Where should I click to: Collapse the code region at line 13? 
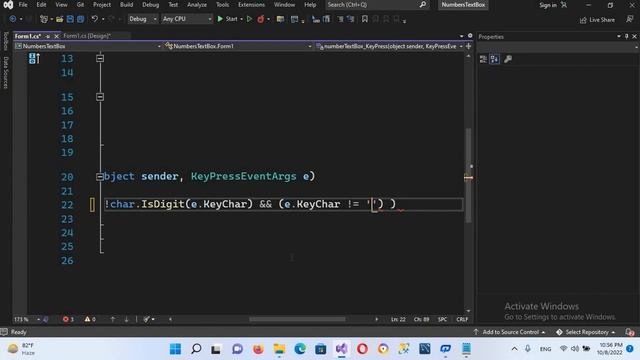100,58
